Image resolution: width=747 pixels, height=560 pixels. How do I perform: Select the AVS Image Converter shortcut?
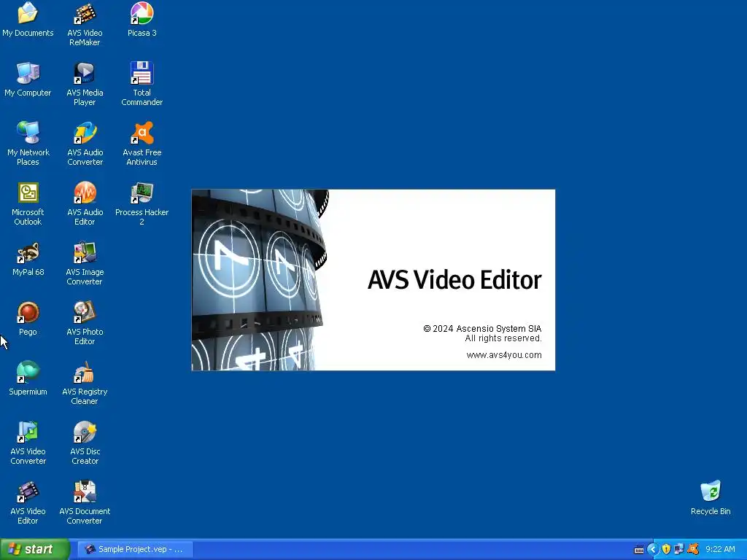85,263
